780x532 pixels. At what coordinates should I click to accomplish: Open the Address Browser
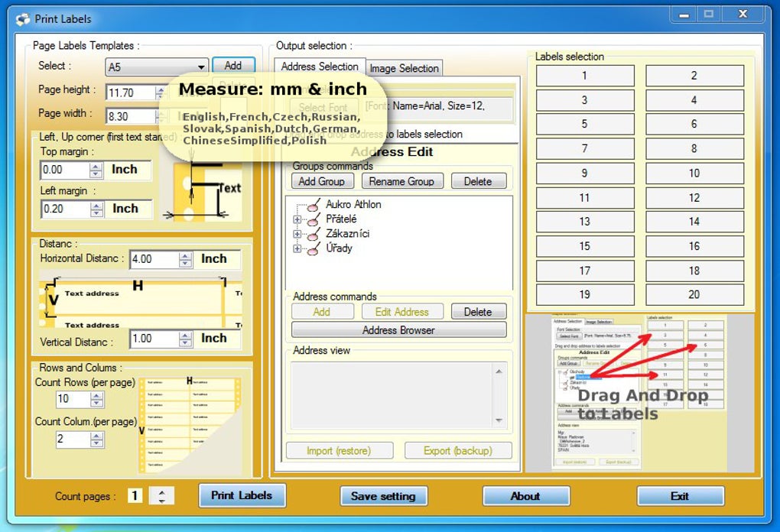tap(398, 330)
